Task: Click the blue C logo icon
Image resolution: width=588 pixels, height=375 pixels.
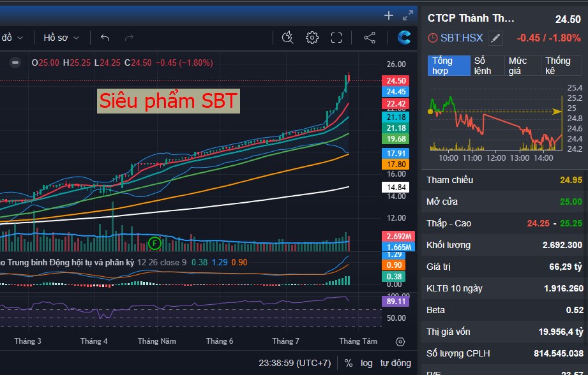Action: pos(404,38)
